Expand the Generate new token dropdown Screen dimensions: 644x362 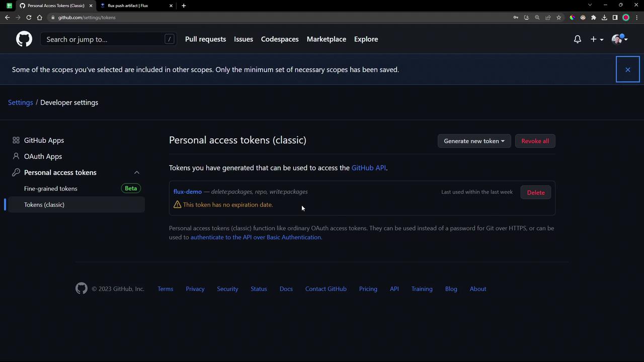[x=474, y=141]
